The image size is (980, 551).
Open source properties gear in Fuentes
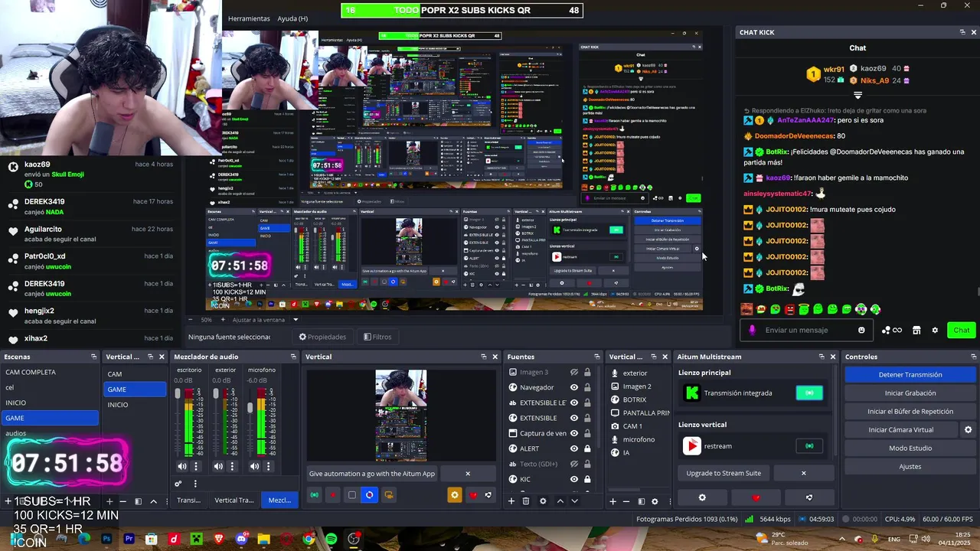coord(543,501)
